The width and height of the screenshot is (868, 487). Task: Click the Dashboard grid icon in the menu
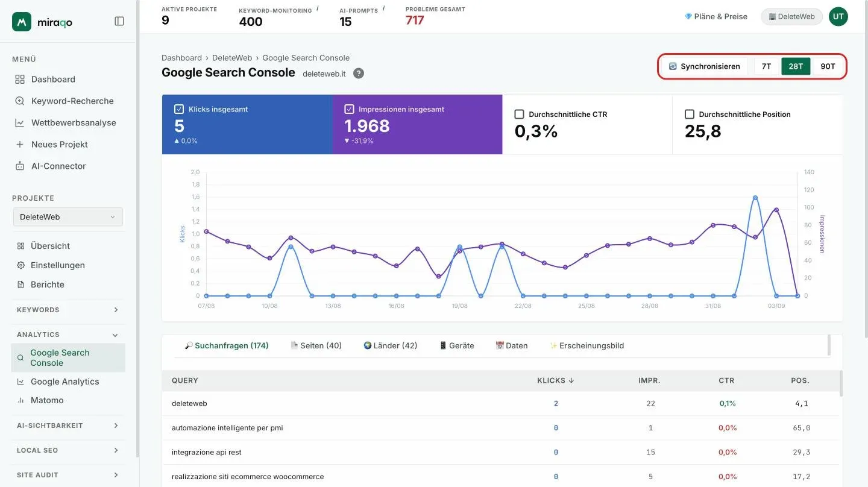tap(20, 79)
